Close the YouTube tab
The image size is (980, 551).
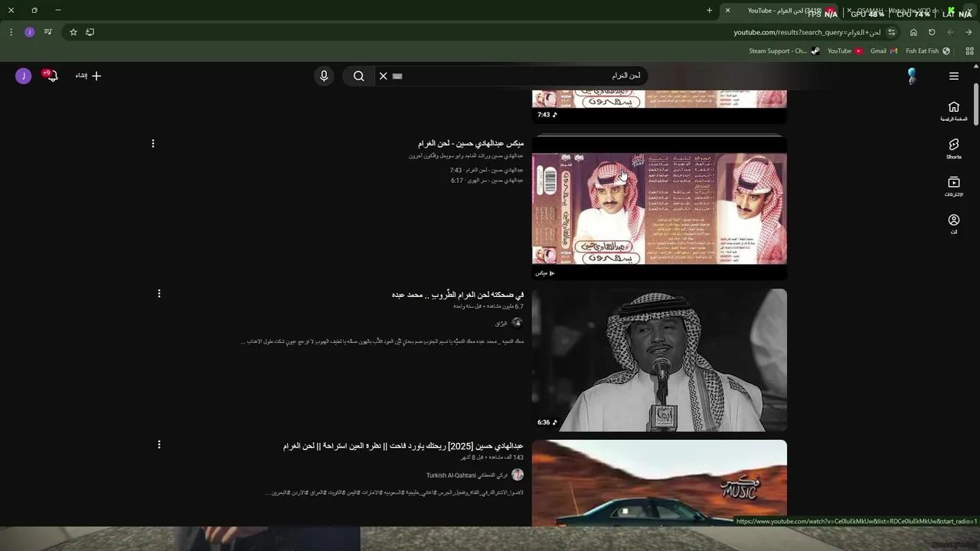(x=727, y=11)
